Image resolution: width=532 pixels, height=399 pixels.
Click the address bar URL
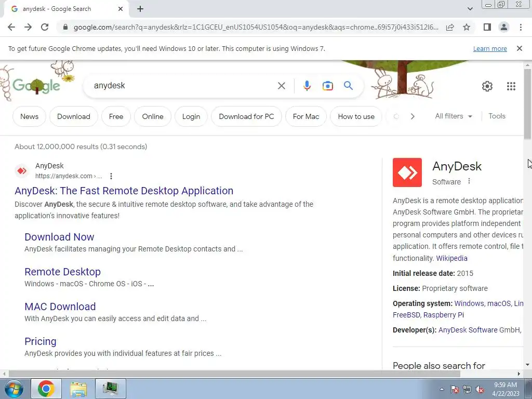(x=256, y=27)
